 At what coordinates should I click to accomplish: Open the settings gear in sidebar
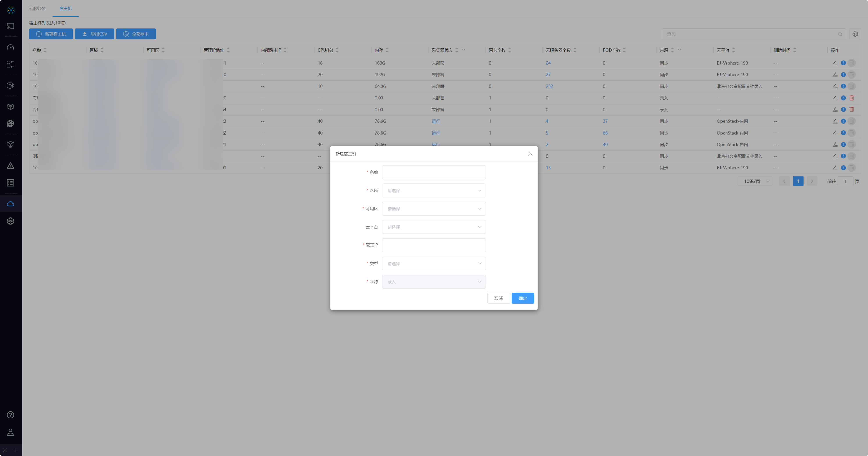(x=11, y=221)
